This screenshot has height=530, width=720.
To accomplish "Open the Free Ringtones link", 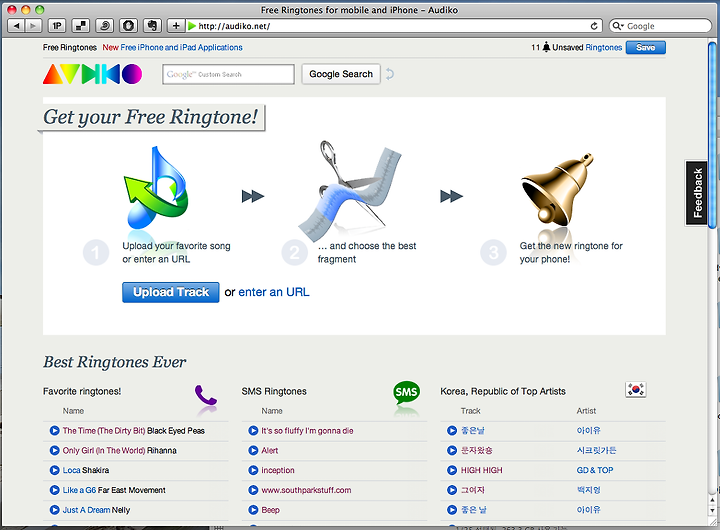I will pyautogui.click(x=70, y=47).
